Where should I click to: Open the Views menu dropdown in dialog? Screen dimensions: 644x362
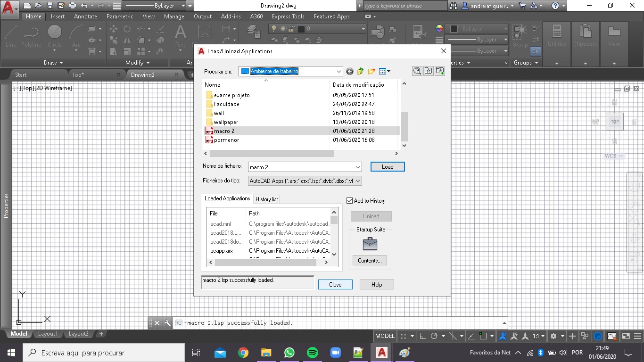pyautogui.click(x=385, y=71)
